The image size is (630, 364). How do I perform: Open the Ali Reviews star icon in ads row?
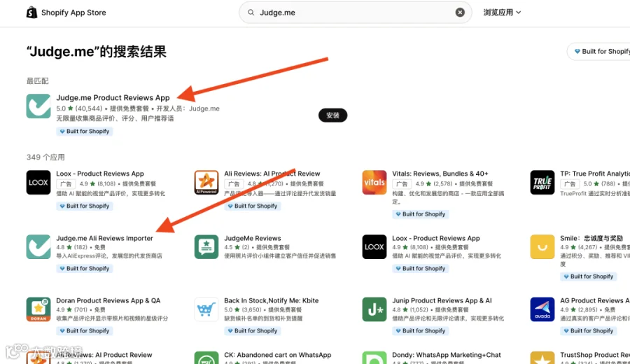pyautogui.click(x=206, y=183)
